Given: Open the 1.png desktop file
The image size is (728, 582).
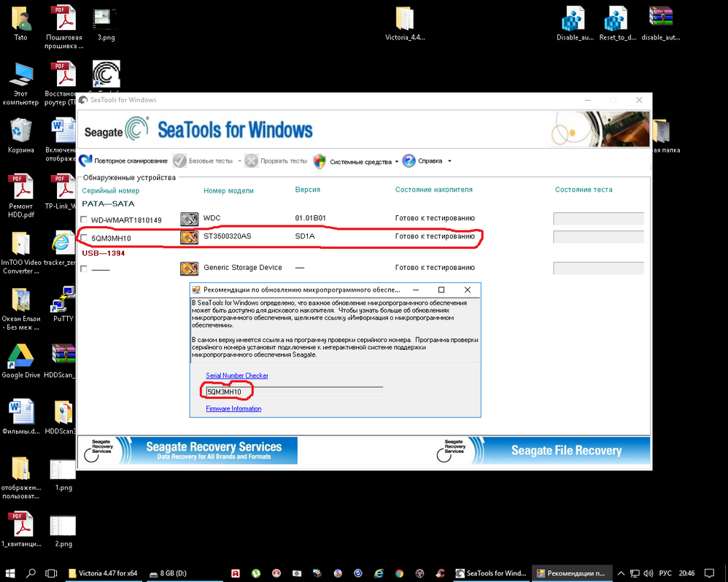Looking at the screenshot, I should pyautogui.click(x=63, y=474).
